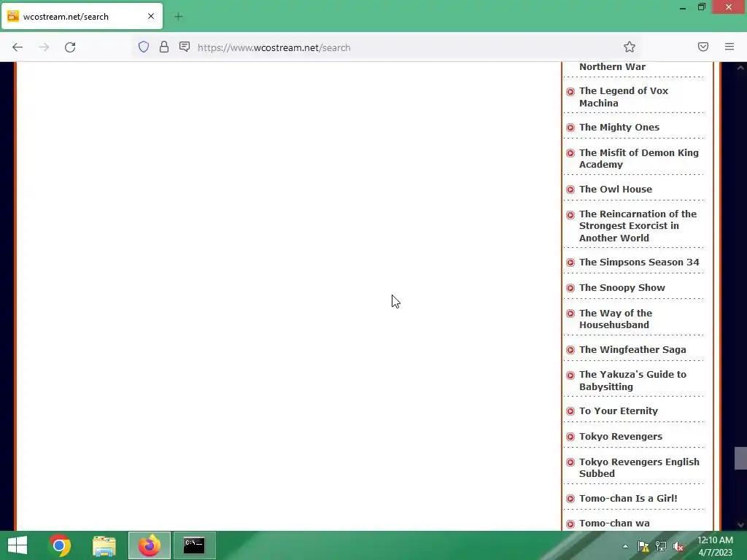Show hidden system tray icons
Viewport: 747px width, 560px height.
[625, 546]
